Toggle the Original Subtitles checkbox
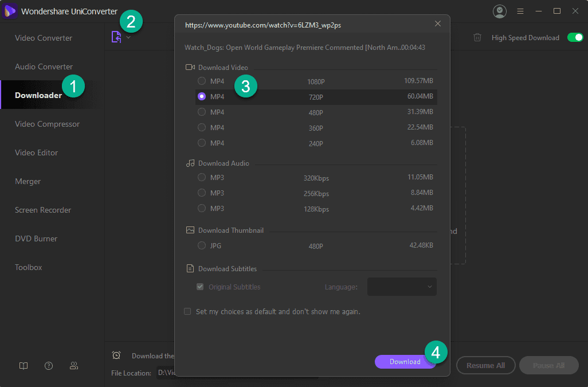The height and width of the screenshot is (387, 588). [200, 287]
